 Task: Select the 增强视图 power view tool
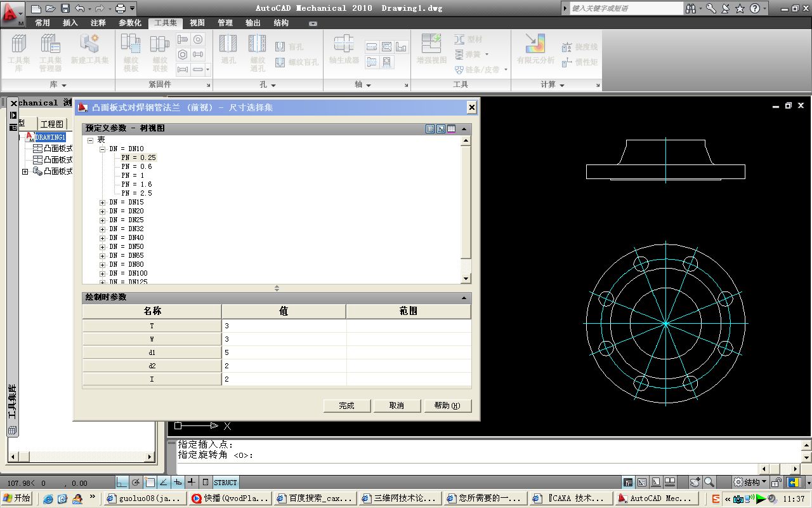tap(431, 51)
